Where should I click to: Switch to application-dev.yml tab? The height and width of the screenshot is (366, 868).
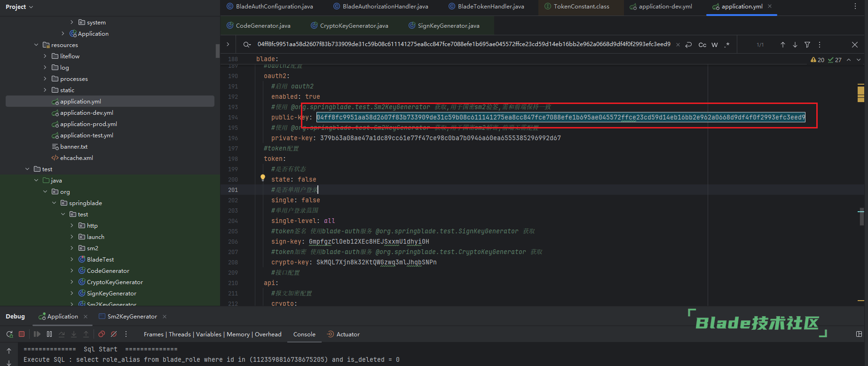(661, 7)
